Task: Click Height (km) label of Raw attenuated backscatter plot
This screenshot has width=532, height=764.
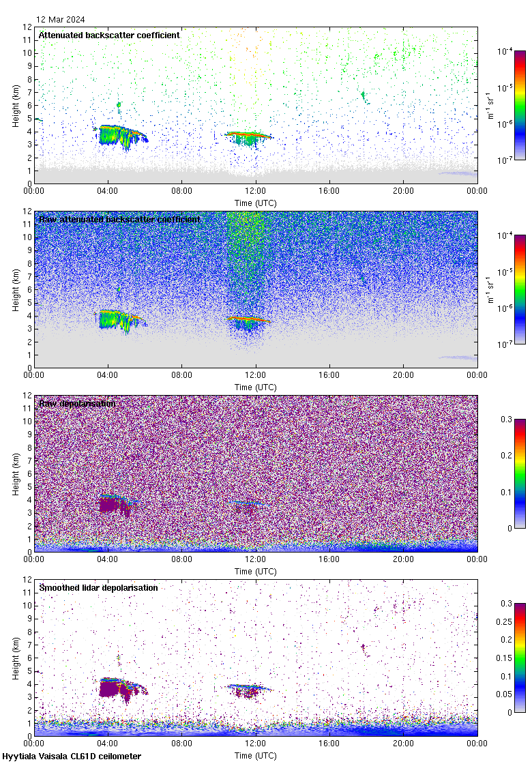Action: point(16,289)
